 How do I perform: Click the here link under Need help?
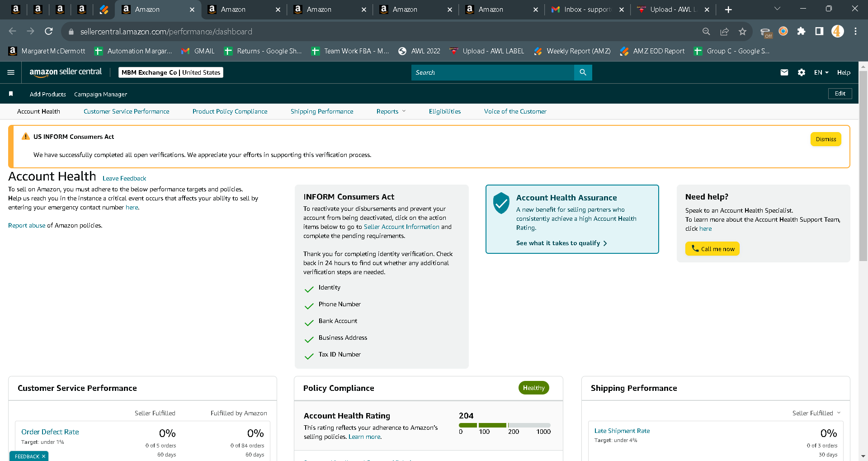[705, 228]
